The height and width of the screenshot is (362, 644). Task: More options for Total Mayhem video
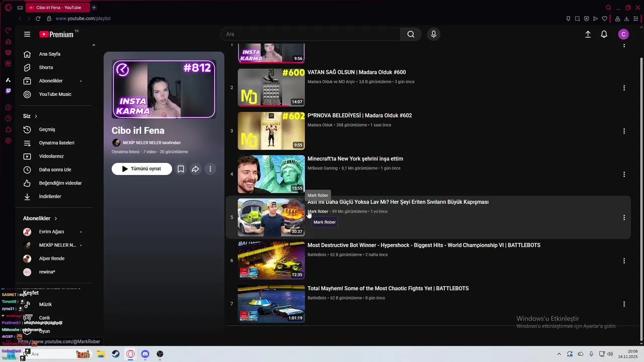(624, 304)
